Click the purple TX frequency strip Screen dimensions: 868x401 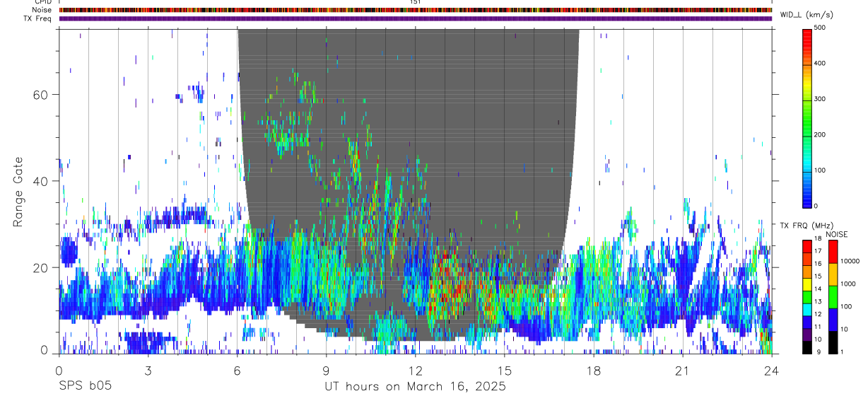416,18
